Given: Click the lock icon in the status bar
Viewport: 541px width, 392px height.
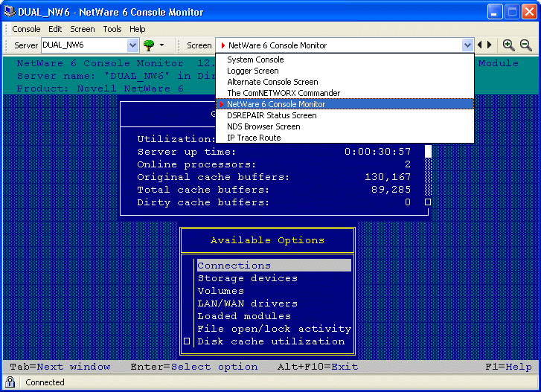Looking at the screenshot, I should (10, 382).
